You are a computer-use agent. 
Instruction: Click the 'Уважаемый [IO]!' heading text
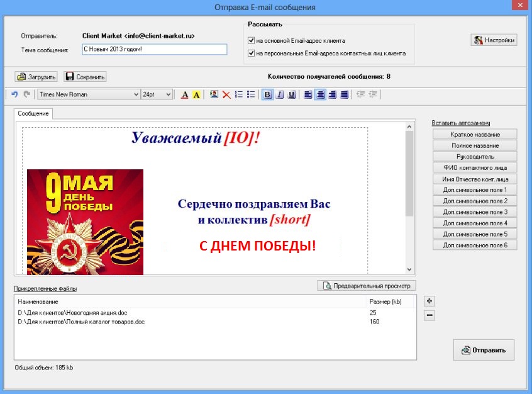[196, 138]
